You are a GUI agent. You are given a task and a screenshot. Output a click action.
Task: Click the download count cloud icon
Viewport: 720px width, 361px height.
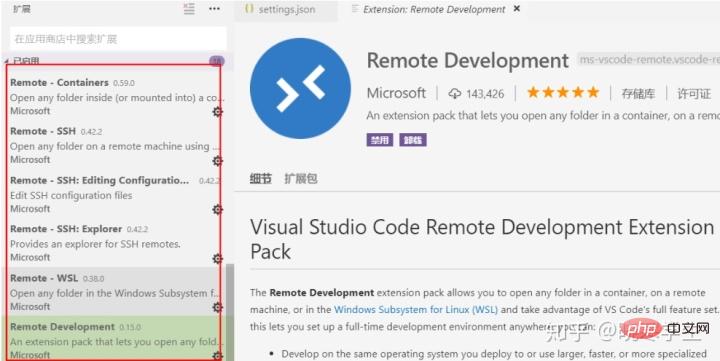tap(455, 94)
